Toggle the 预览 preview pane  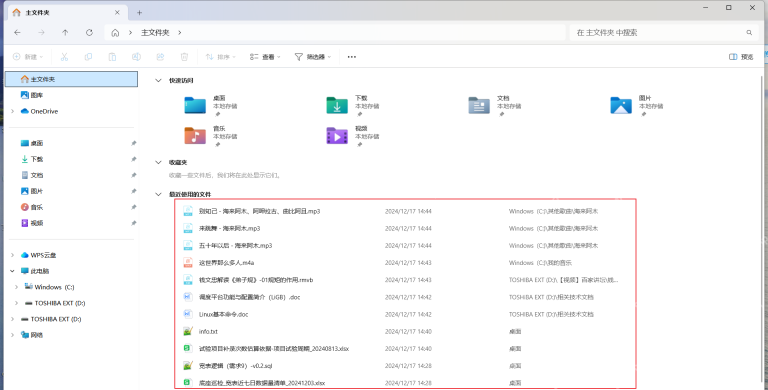[741, 57]
